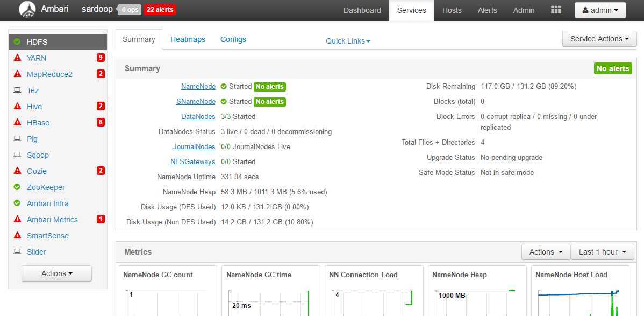Select the HDFS service
Image resolution: width=644 pixels, height=316 pixels.
[x=58, y=42]
